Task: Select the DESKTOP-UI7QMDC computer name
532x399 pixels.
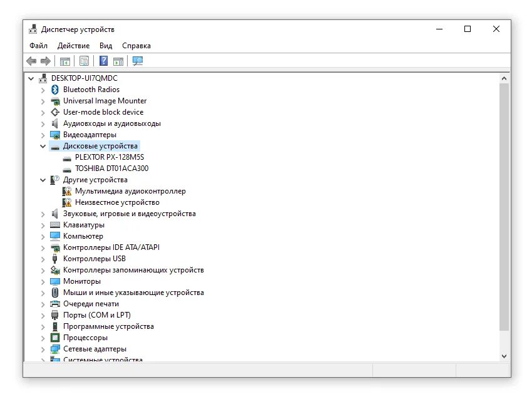Action: click(84, 78)
